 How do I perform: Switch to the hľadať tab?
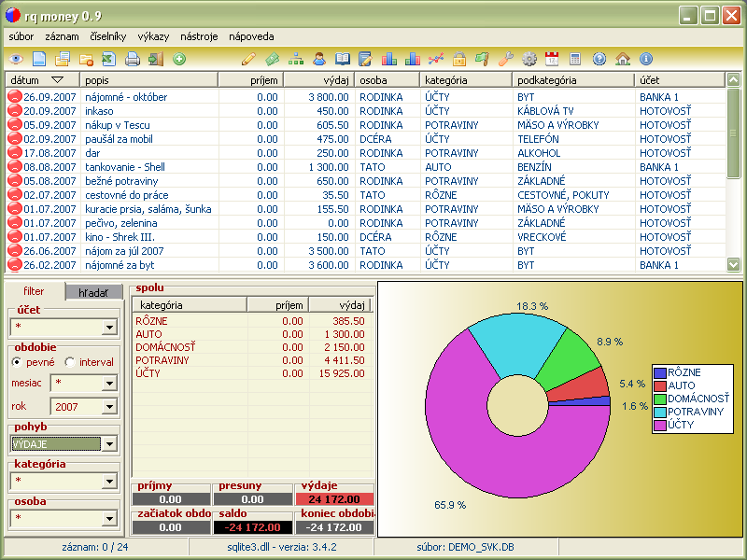(x=93, y=293)
